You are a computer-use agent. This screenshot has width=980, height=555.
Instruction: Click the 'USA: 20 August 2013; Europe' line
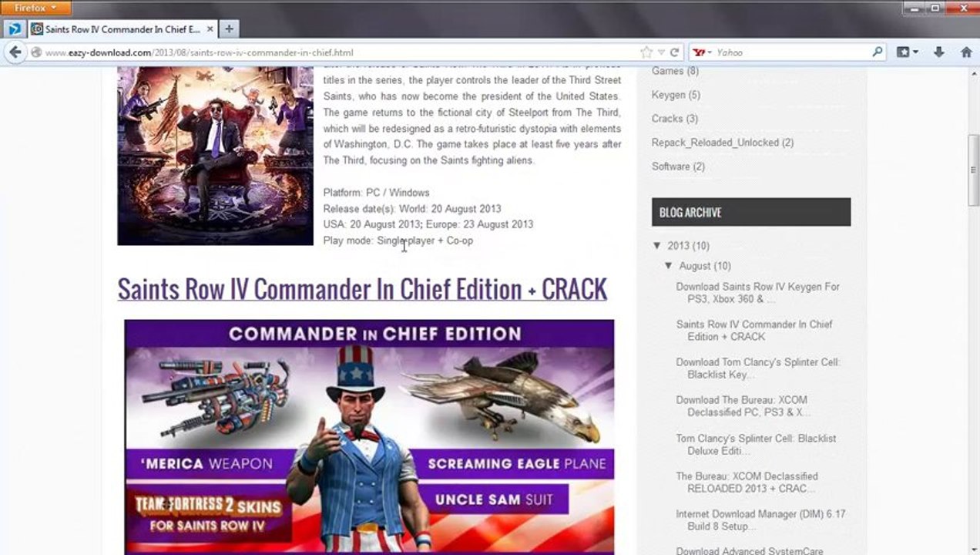click(x=428, y=224)
